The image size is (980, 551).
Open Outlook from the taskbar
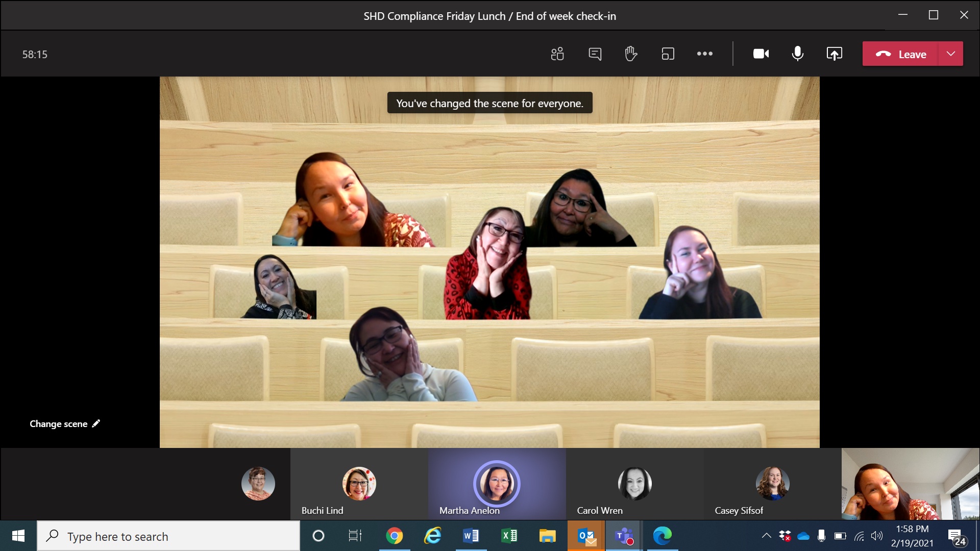click(x=586, y=536)
